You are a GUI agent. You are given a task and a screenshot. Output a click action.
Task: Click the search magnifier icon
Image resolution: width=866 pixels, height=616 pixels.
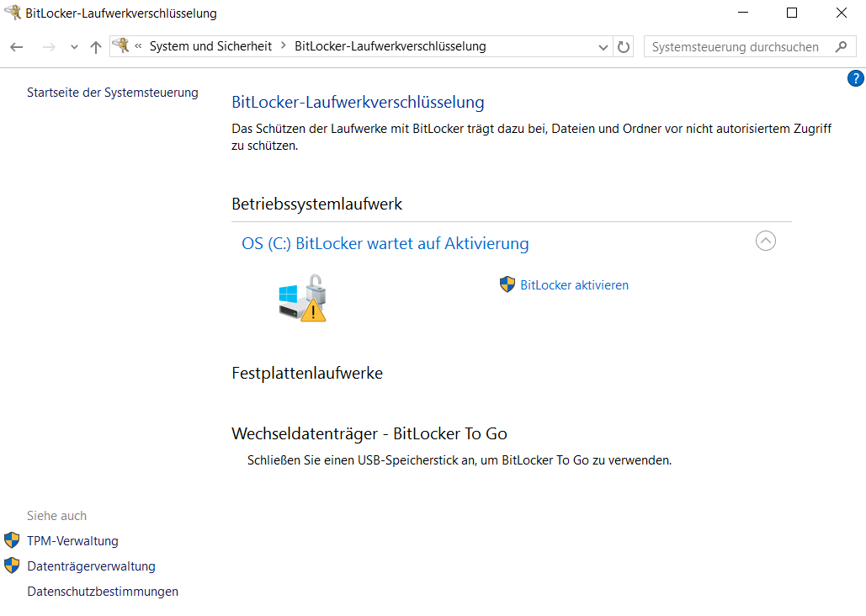click(841, 47)
